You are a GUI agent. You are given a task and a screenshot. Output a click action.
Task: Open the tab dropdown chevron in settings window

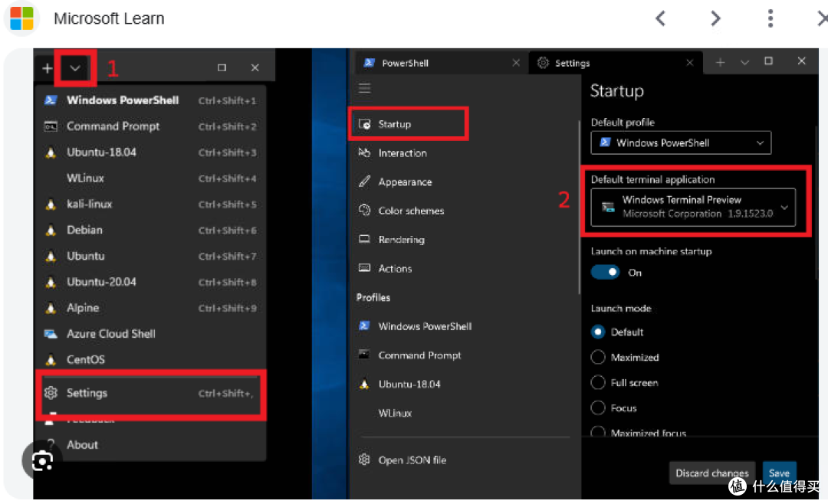point(744,63)
